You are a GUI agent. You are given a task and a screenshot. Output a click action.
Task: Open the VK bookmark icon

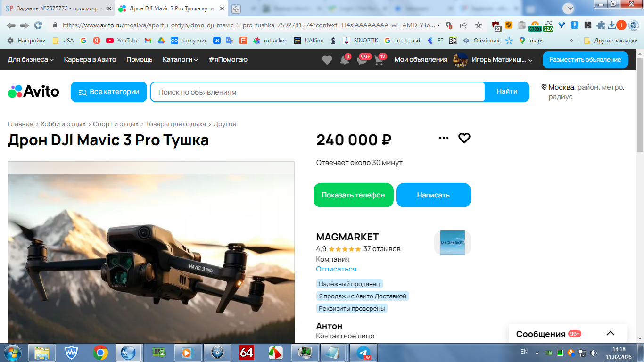[x=217, y=41]
